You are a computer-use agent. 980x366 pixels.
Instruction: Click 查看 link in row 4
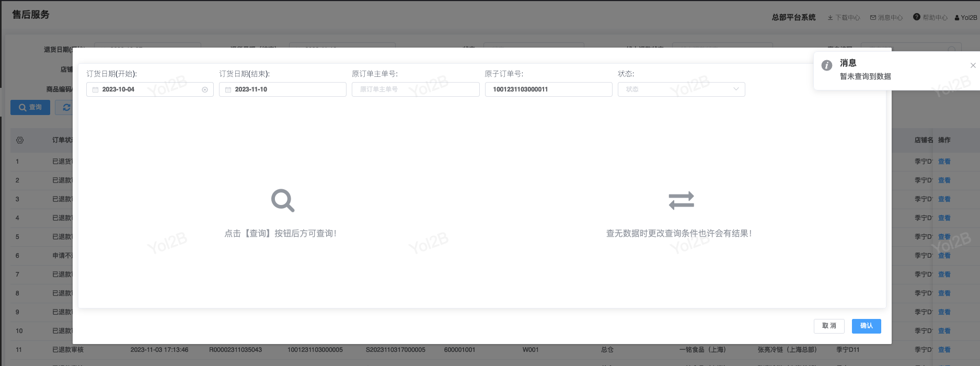pos(944,218)
